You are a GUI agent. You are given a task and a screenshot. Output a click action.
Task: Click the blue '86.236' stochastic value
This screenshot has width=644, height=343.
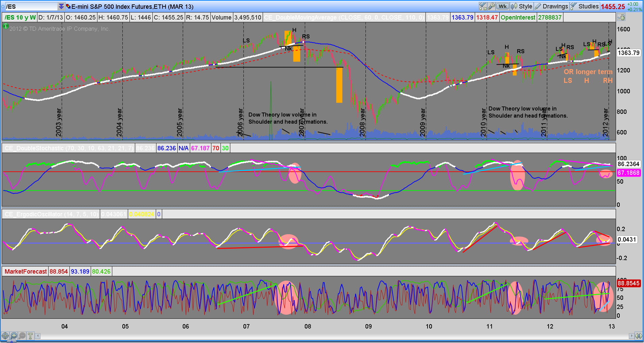tap(167, 148)
